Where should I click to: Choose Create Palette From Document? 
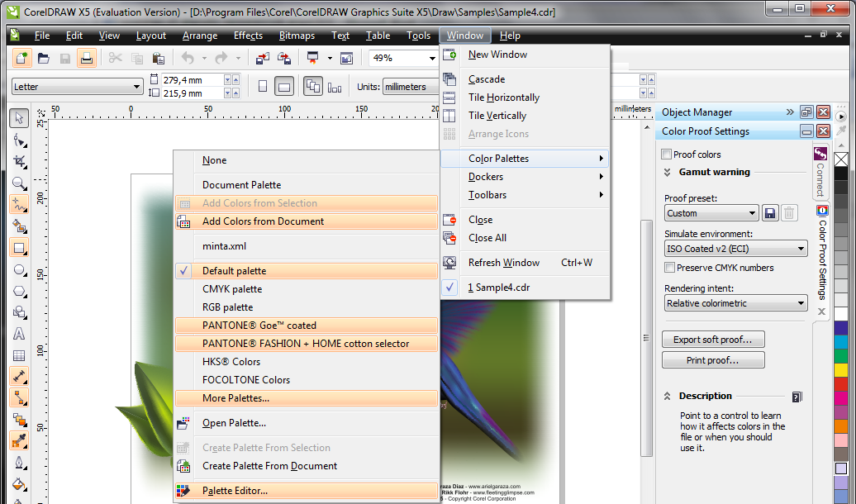click(307, 466)
